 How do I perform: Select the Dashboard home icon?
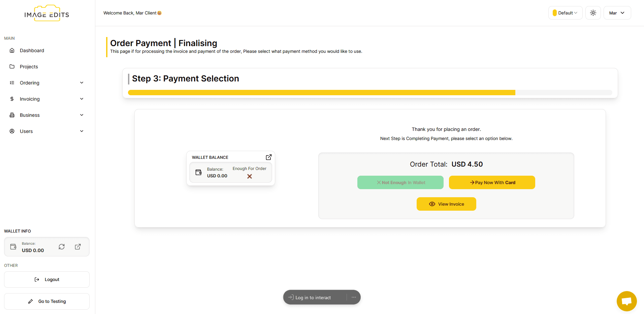point(12,50)
